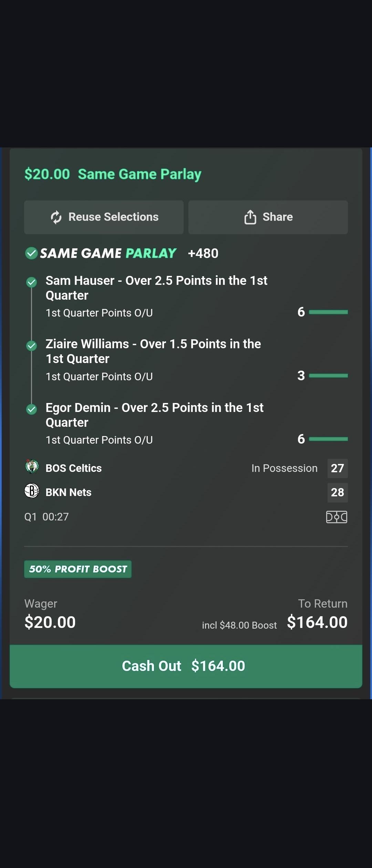372x868 pixels.
Task: Tap the BOS Celtics score 27
Action: coord(337,468)
